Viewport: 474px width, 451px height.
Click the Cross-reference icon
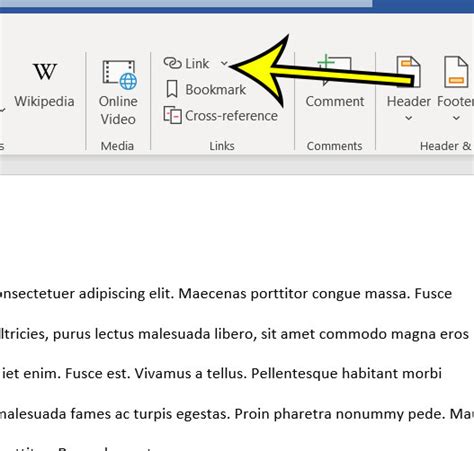coord(173,115)
